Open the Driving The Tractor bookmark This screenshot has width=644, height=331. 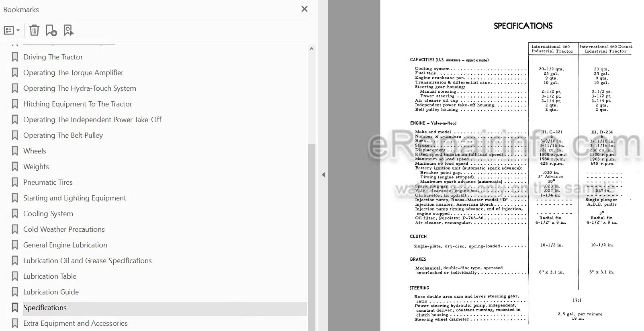tap(53, 57)
